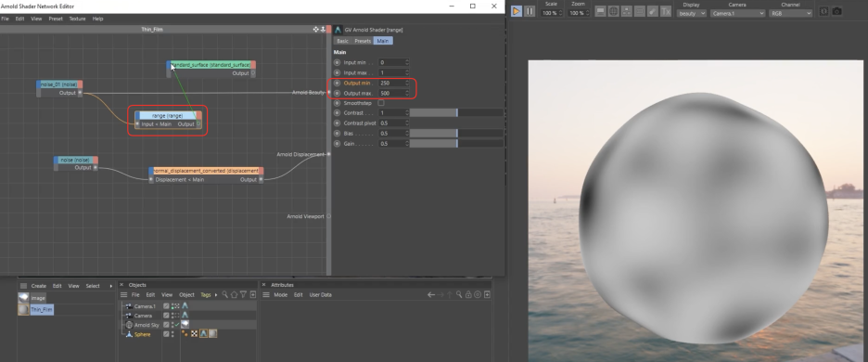Adjust the Zoom 100% stepper arrows
868x362 pixels.
[x=588, y=13]
